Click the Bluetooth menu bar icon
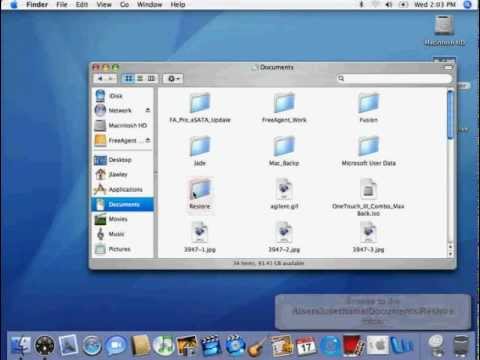Screen dimensions: 480x360 tap(361, 5)
